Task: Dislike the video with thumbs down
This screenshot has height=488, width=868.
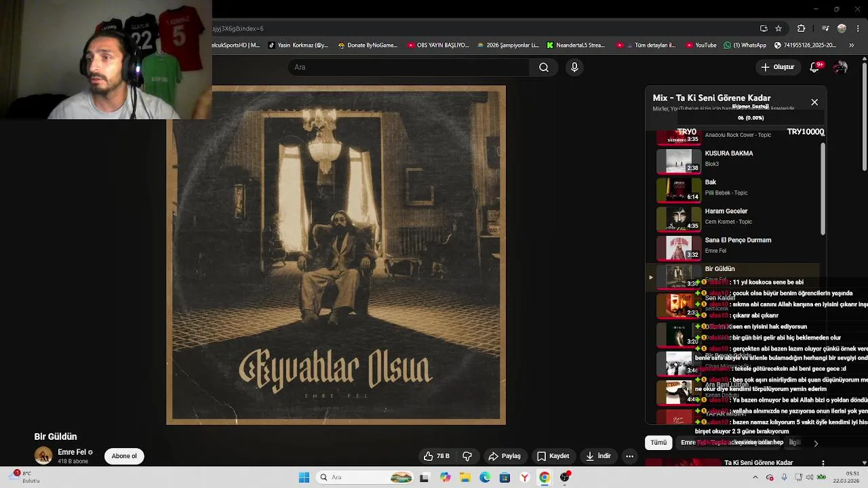Action: pos(467,456)
